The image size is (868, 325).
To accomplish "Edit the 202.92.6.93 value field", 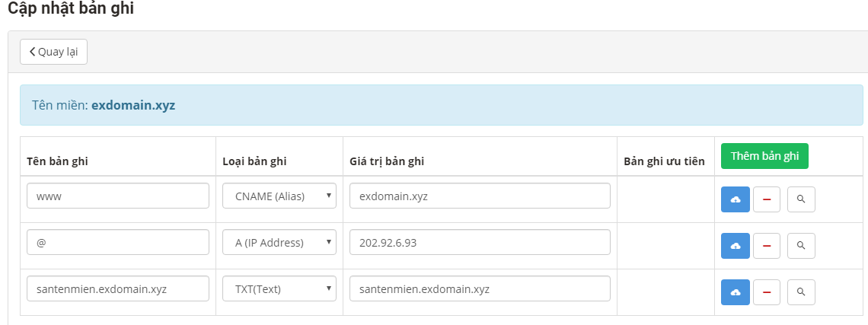I will [480, 242].
